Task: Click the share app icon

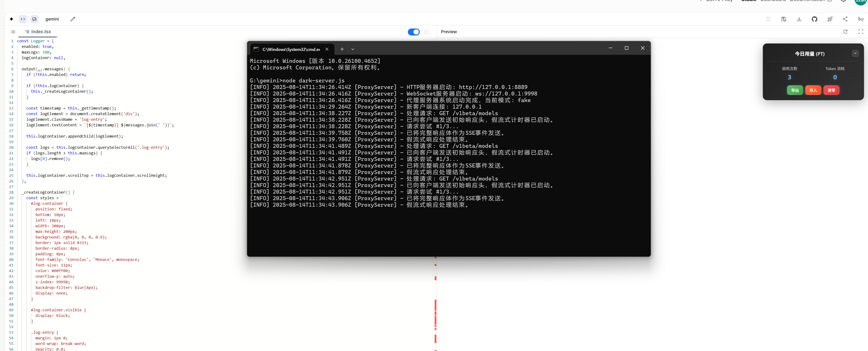Action: coord(845,19)
